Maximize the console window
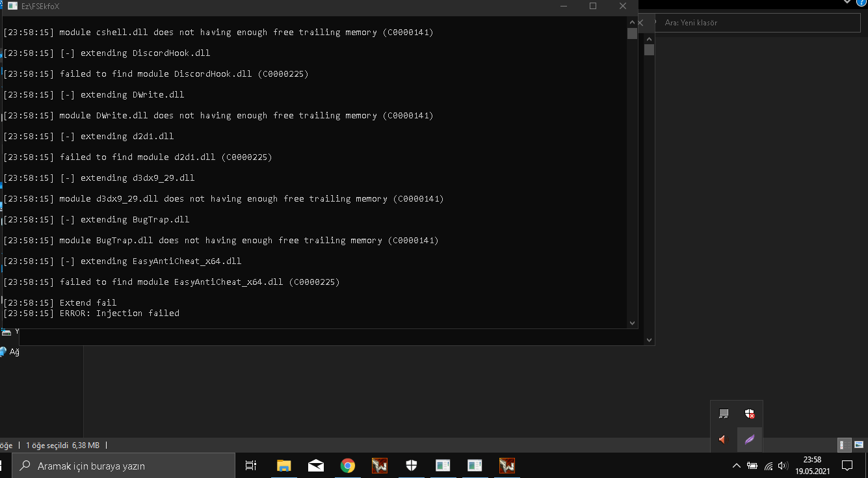 point(593,6)
